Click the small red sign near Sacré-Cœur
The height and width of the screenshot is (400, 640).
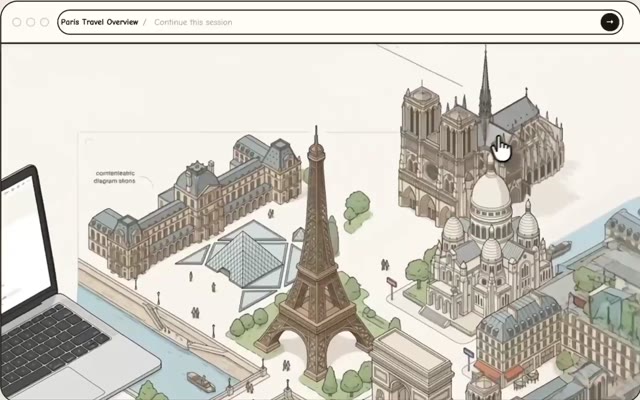392,283
